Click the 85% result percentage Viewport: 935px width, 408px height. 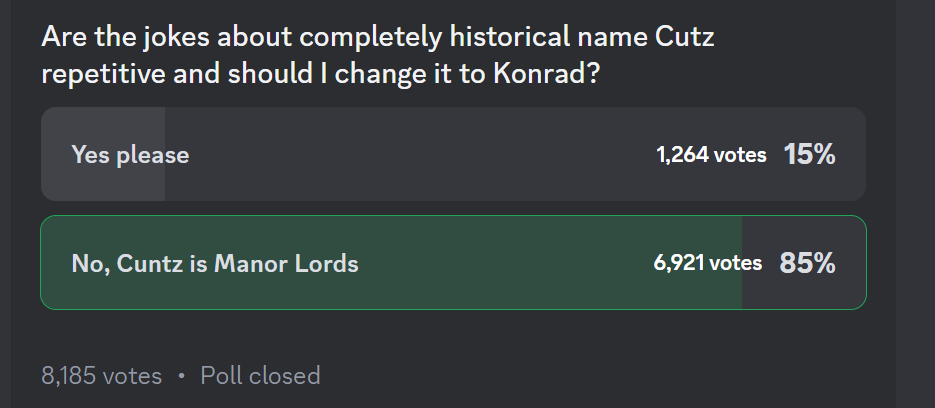pyautogui.click(x=807, y=264)
